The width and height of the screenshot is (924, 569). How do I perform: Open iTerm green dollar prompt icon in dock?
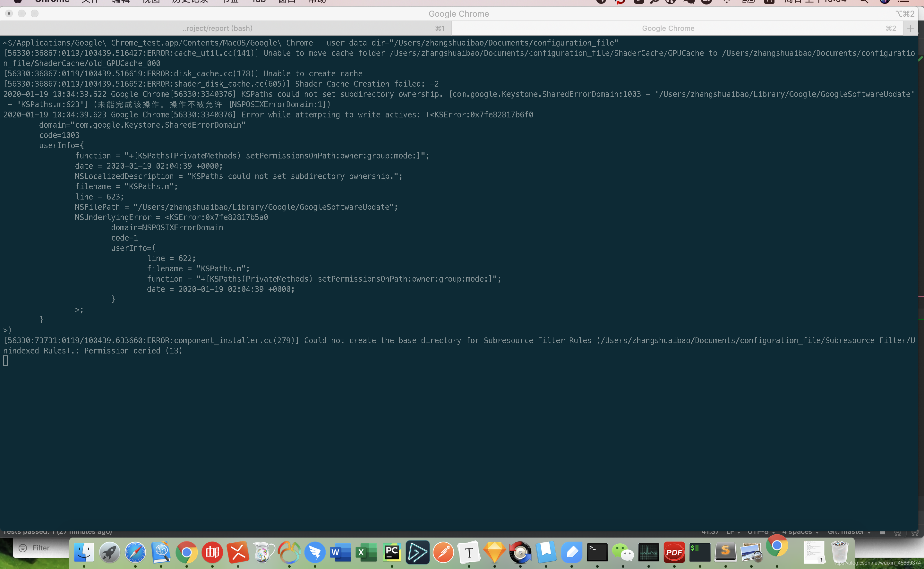(x=700, y=552)
